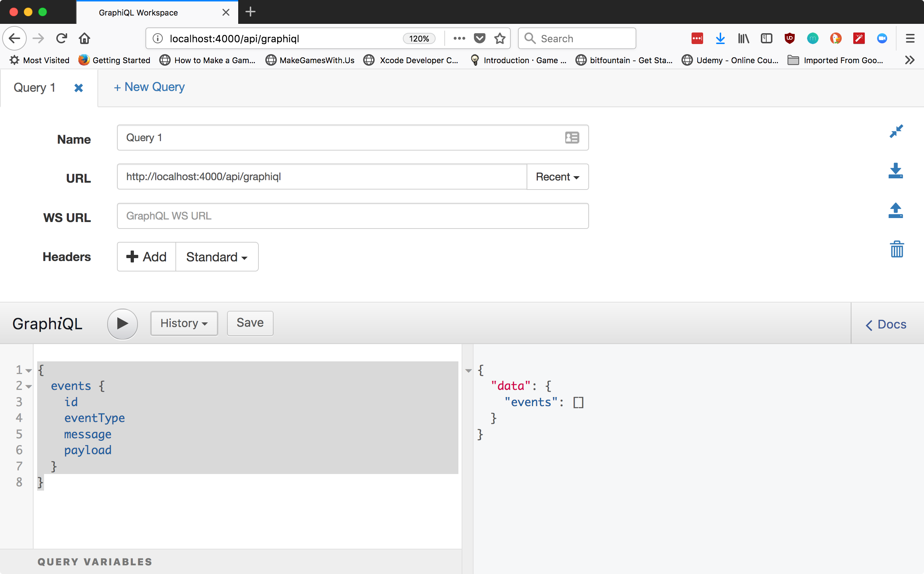Show site information for localhost
This screenshot has height=574, width=924.
pyautogui.click(x=158, y=38)
